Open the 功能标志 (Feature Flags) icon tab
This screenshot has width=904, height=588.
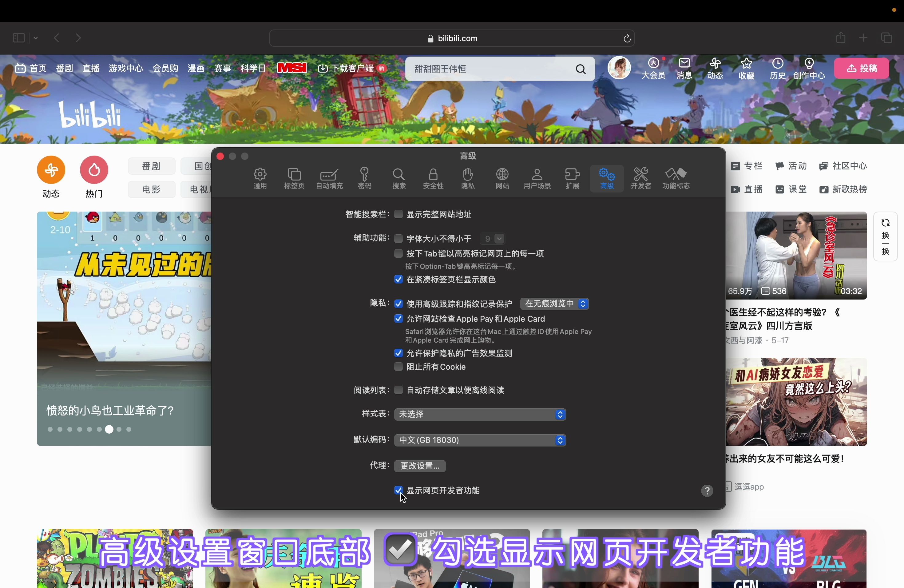point(676,178)
